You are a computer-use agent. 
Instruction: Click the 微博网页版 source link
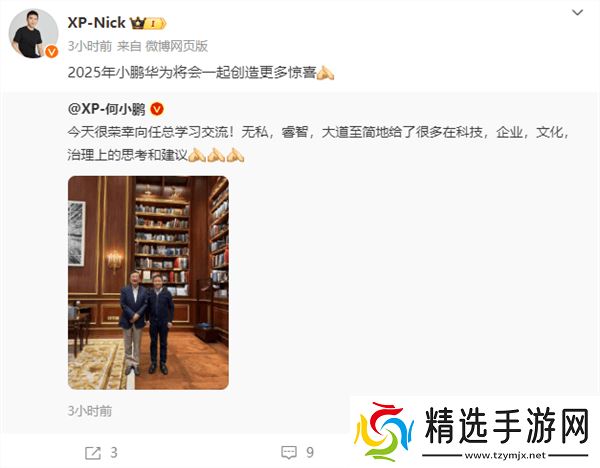(176, 46)
